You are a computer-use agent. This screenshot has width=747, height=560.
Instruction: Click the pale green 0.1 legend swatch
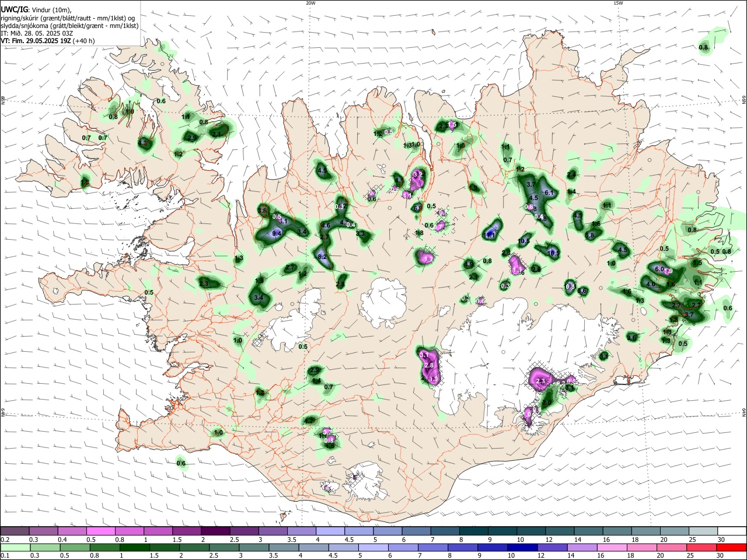[x=15, y=548]
